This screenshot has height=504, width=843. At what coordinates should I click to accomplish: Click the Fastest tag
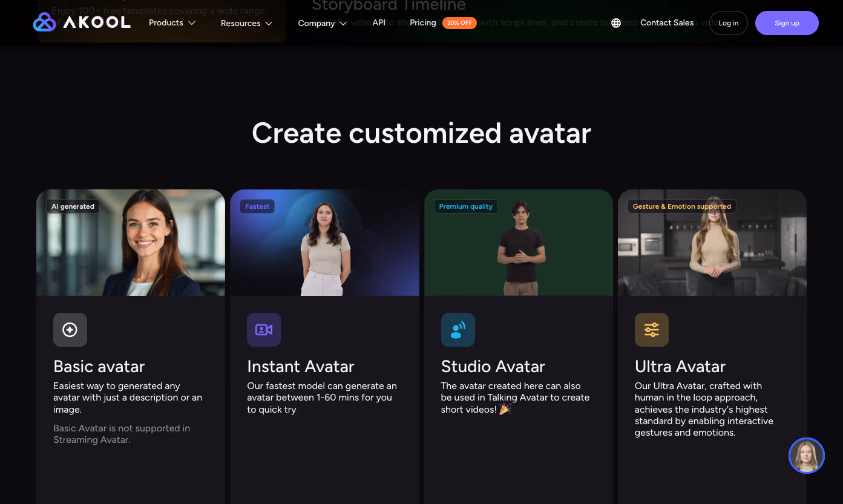[257, 206]
